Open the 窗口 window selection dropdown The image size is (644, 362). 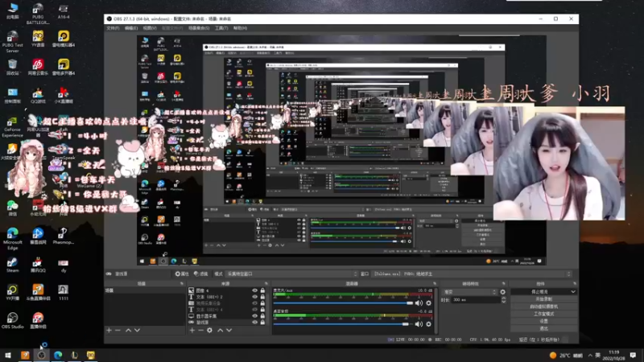coord(472,274)
